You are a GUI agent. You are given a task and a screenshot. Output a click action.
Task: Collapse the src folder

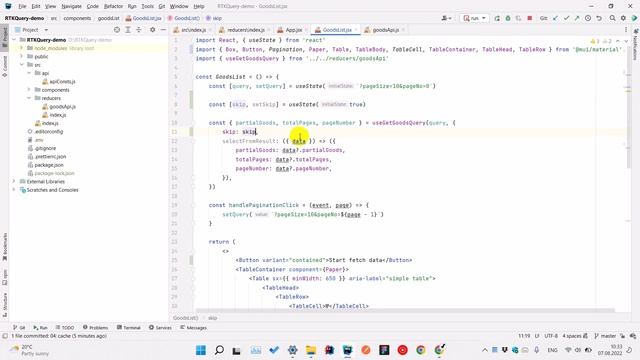click(22, 65)
